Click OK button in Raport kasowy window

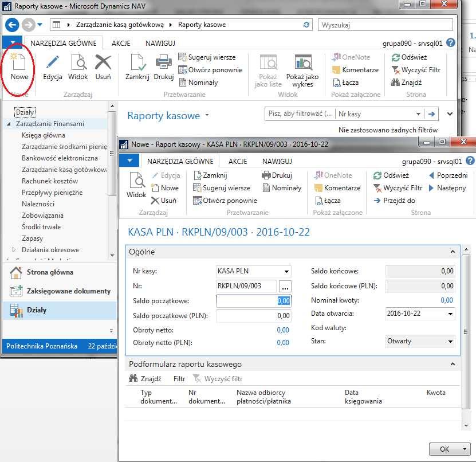coord(444,449)
